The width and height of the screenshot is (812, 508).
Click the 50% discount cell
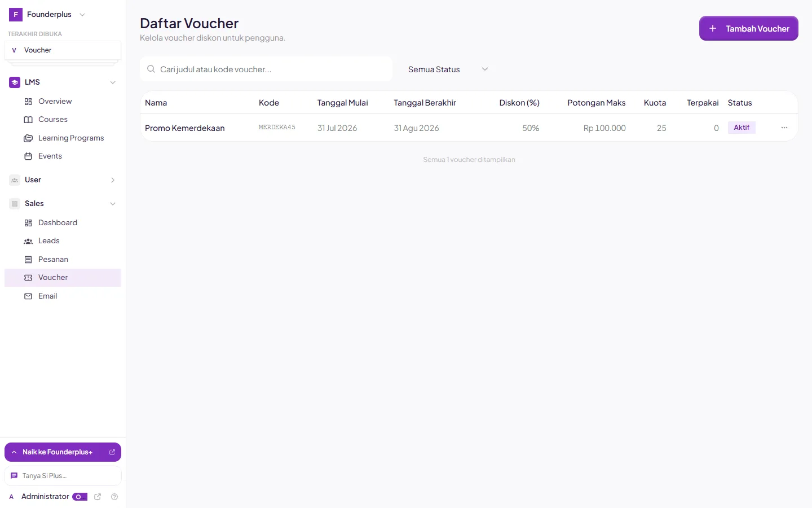coord(531,128)
